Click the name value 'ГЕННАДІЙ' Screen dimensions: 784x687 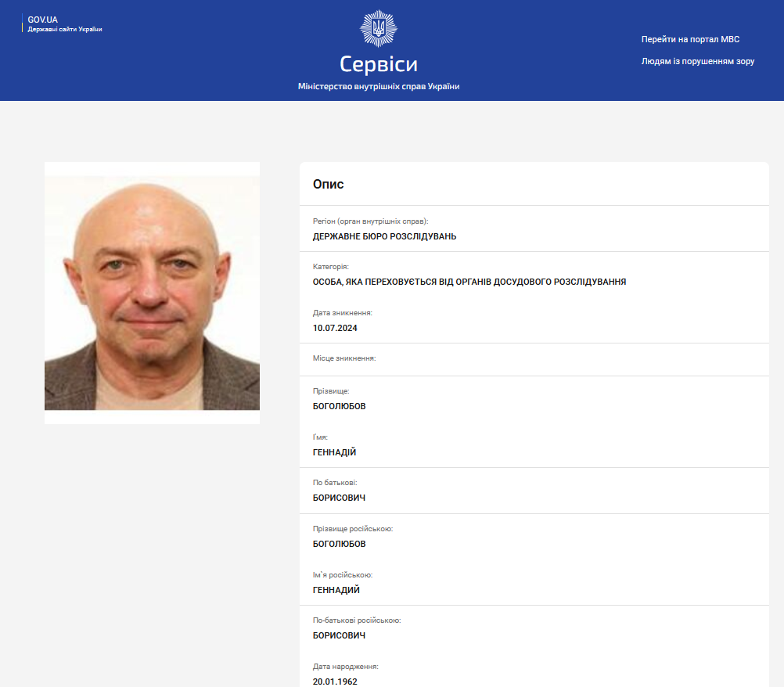point(334,452)
